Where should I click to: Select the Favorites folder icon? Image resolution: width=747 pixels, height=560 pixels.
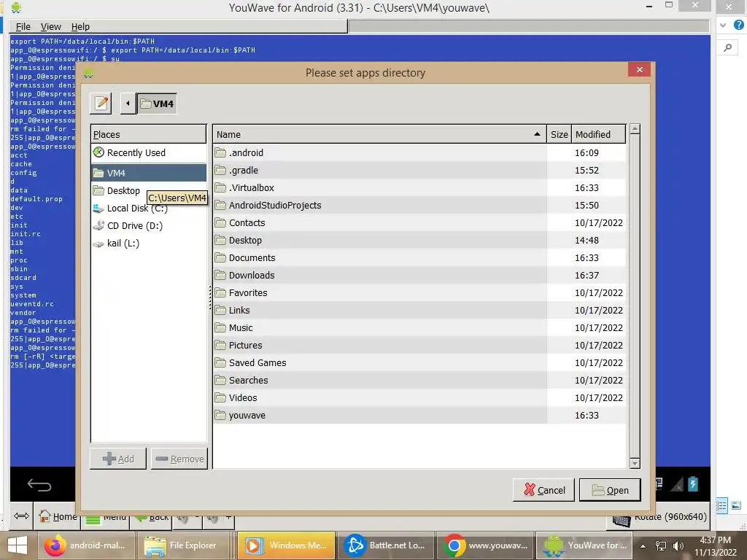(220, 293)
